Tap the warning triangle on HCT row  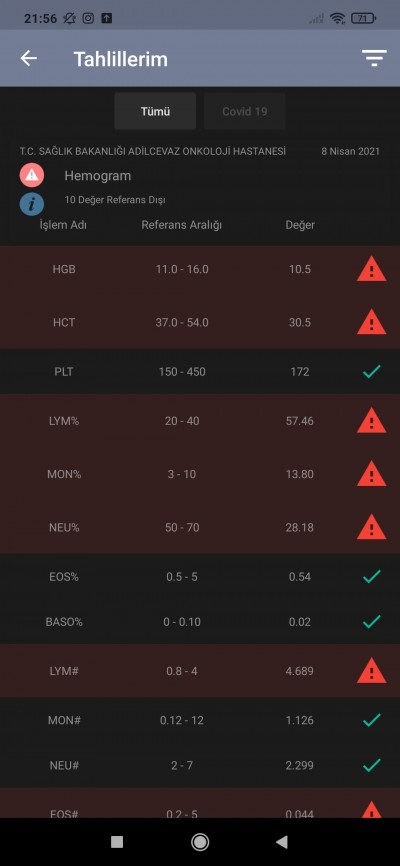pyautogui.click(x=371, y=322)
